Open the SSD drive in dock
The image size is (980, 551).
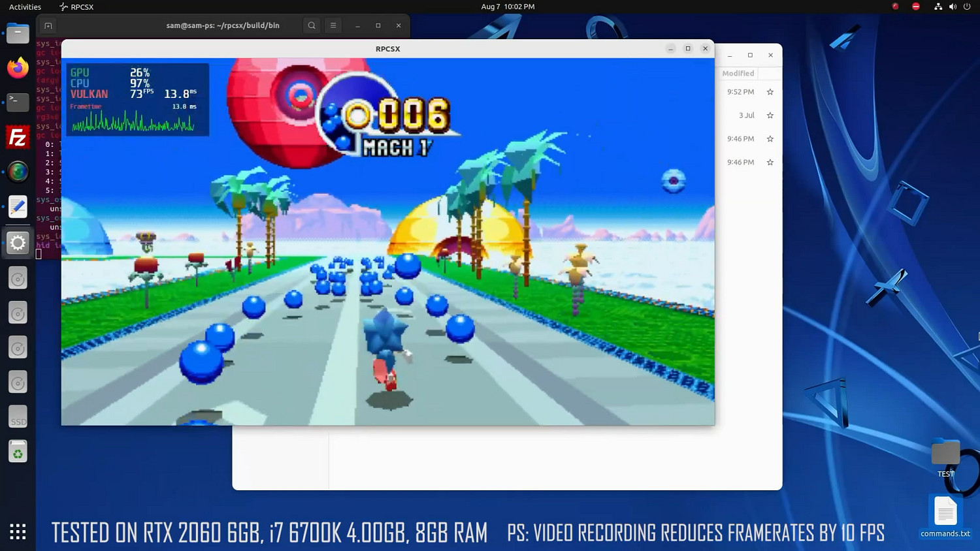[x=18, y=417]
